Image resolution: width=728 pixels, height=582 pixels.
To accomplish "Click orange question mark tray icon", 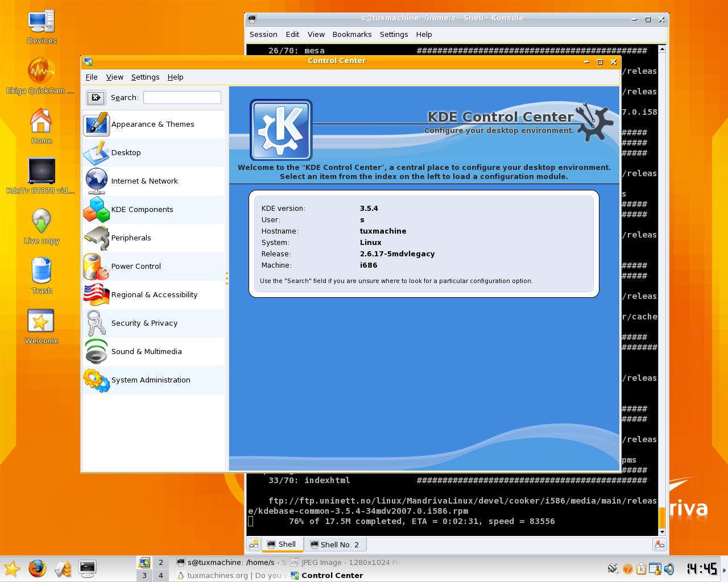I will tap(628, 569).
